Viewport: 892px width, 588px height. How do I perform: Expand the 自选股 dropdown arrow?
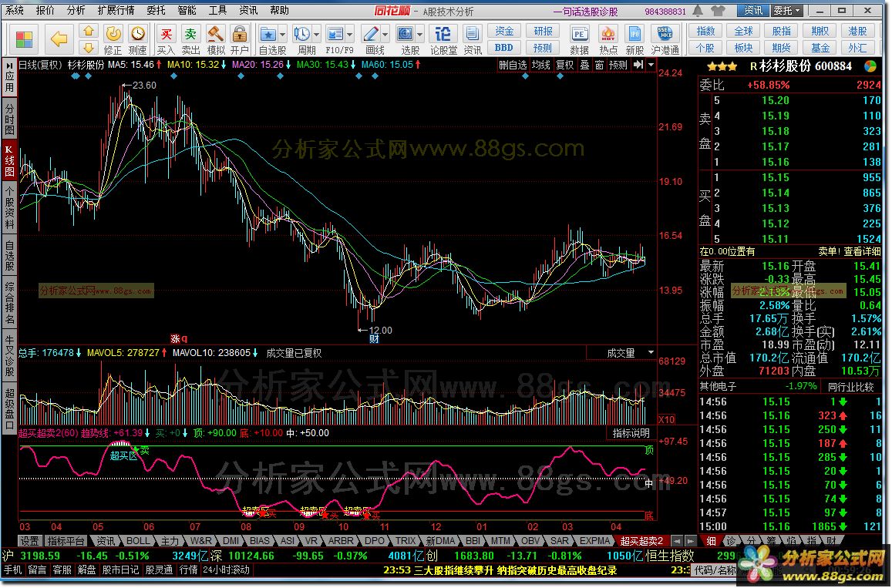coord(282,34)
